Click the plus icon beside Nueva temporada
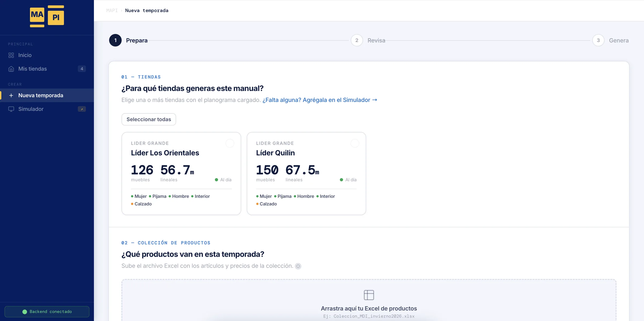Viewport: 644px width, 321px height. point(11,96)
